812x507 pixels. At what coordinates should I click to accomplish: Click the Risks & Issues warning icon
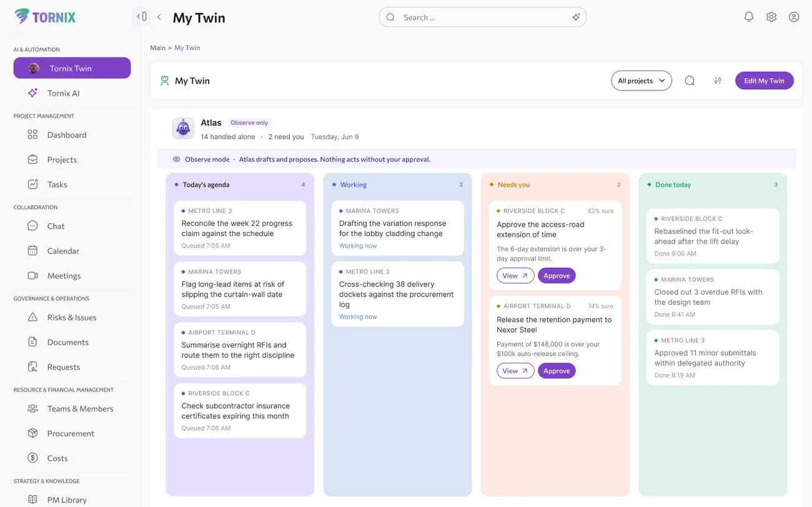pos(32,317)
